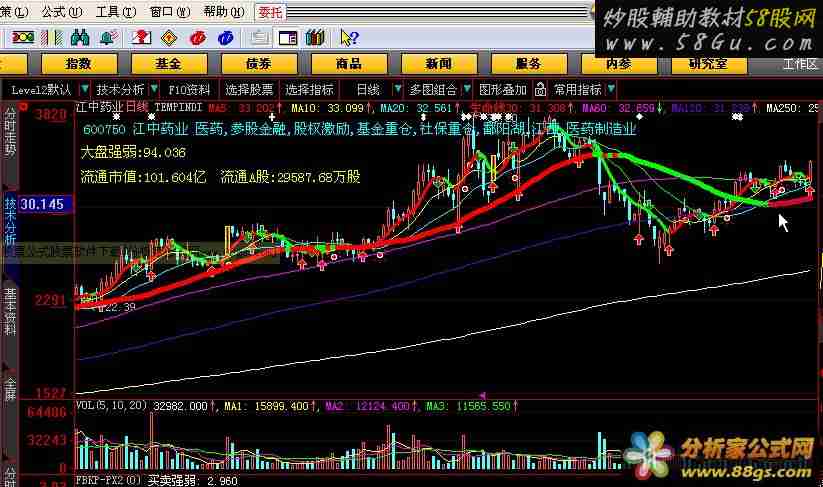Viewport: 823px width, 487px height.
Task: Click the VOL(5,10,20) indicator label
Action: [111, 406]
